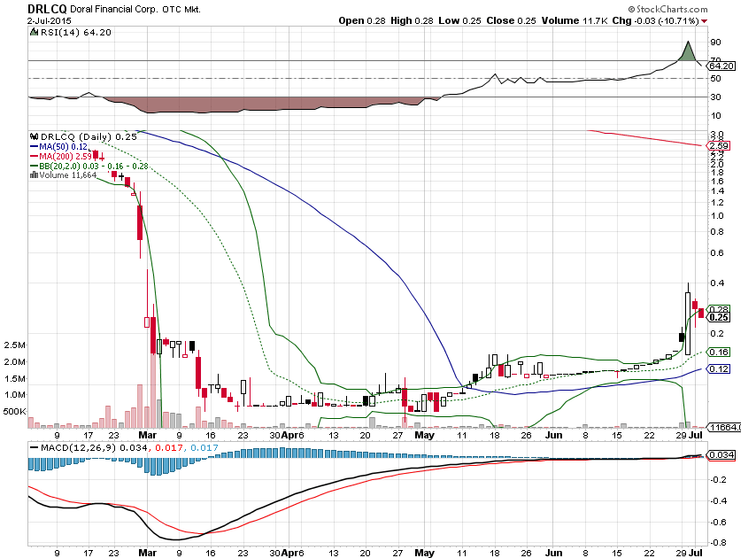Click the 2.5M volume scale label
The image size is (756, 558).
tap(15, 345)
